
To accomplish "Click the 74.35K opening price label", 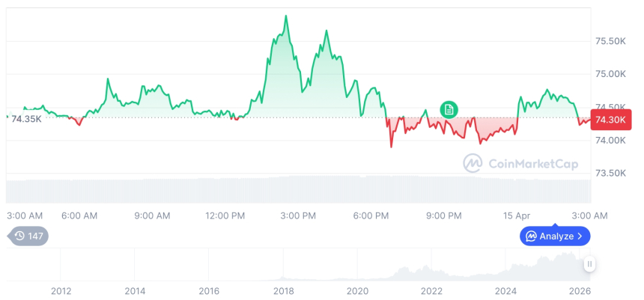I will pos(26,119).
